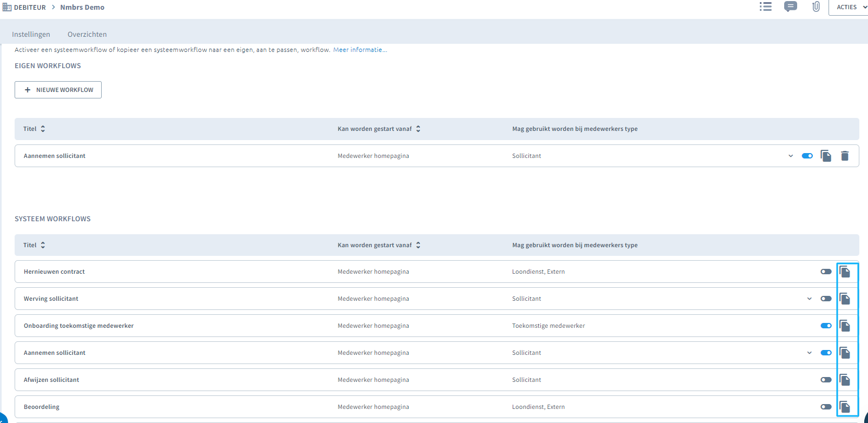Copy the Beoordeling system workflow

845,407
